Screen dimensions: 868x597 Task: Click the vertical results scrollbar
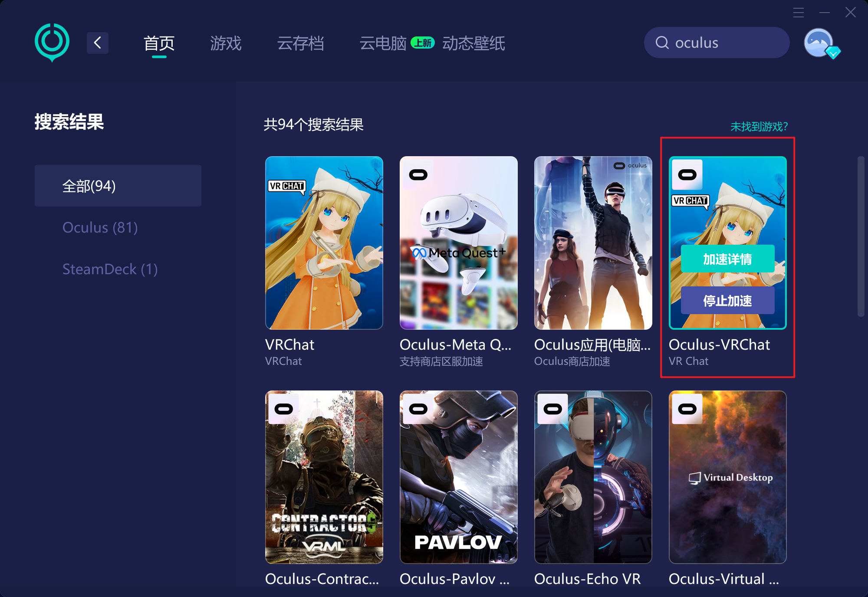(861, 236)
